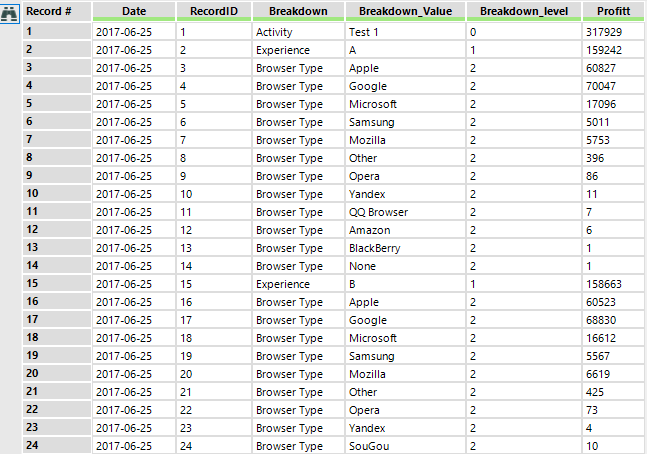Image resolution: width=647 pixels, height=454 pixels.
Task: Click the Record # column header
Action: pyautogui.click(x=56, y=11)
